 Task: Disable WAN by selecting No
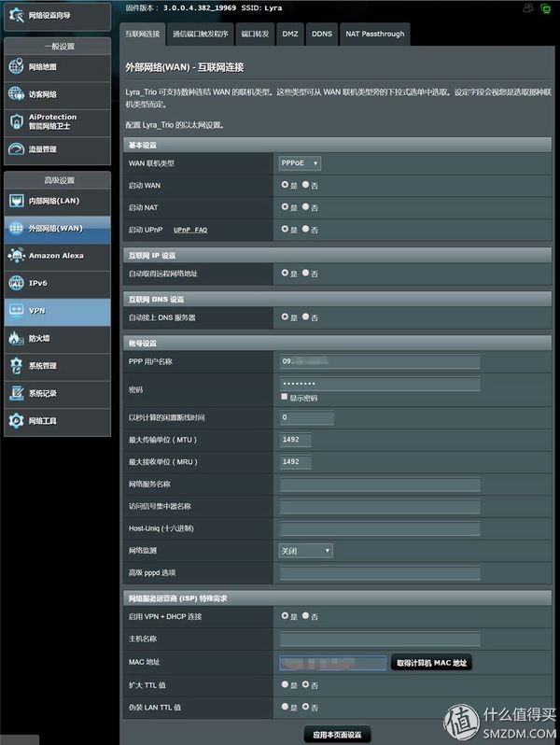[305, 184]
